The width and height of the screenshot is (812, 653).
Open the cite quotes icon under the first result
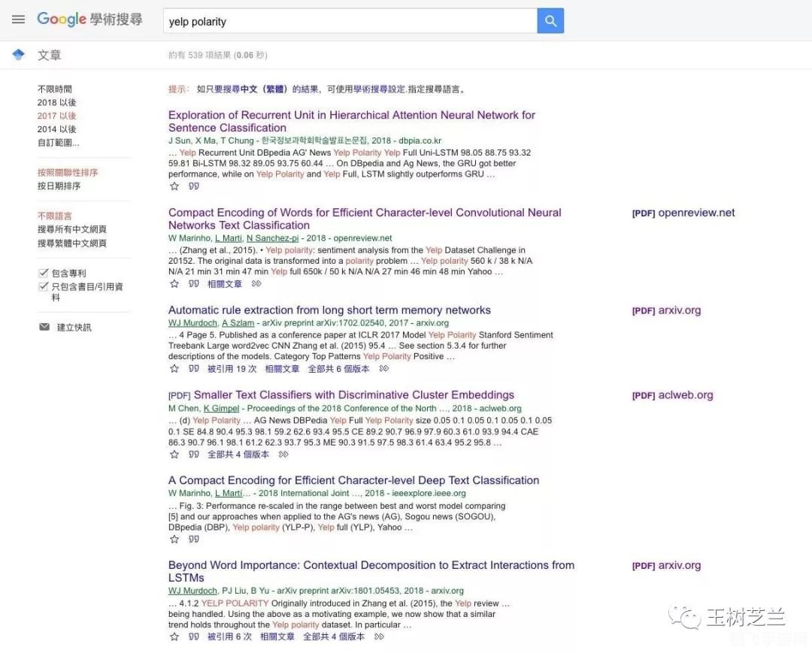tap(193, 186)
